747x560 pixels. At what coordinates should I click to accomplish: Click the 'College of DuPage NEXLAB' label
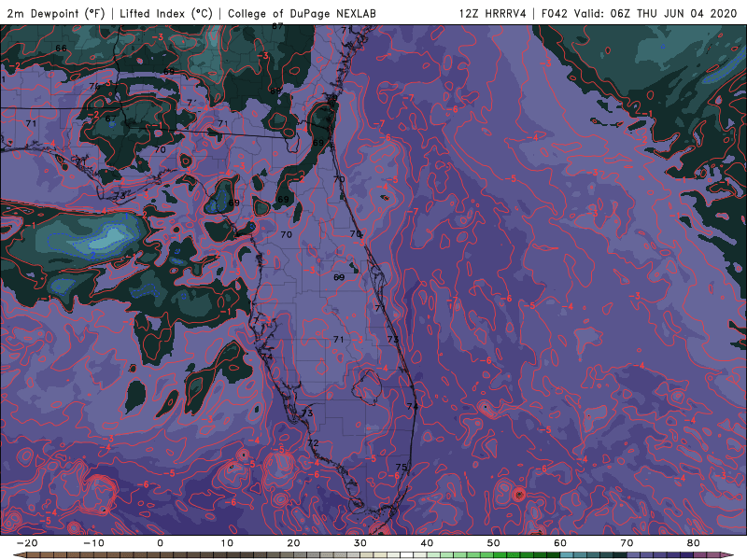pyautogui.click(x=302, y=13)
